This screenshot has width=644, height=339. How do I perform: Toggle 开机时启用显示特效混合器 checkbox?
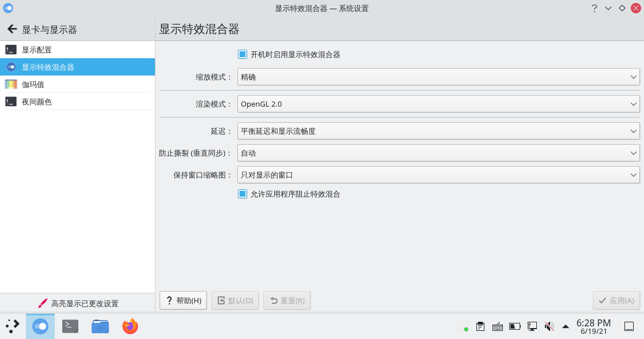click(243, 54)
